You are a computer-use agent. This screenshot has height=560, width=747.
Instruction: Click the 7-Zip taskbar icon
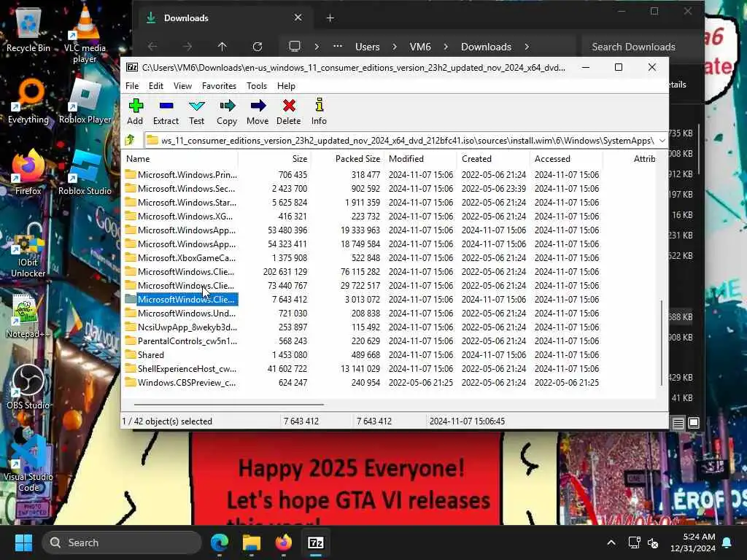coord(315,542)
